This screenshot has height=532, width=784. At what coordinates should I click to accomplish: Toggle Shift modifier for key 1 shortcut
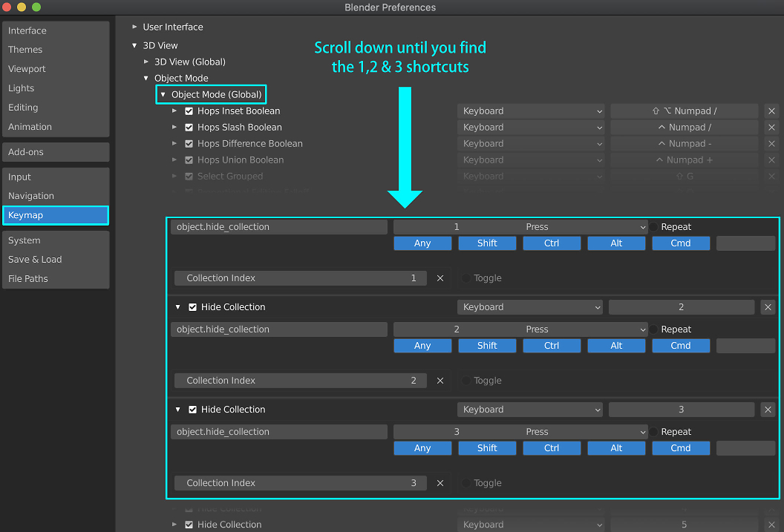pyautogui.click(x=487, y=243)
